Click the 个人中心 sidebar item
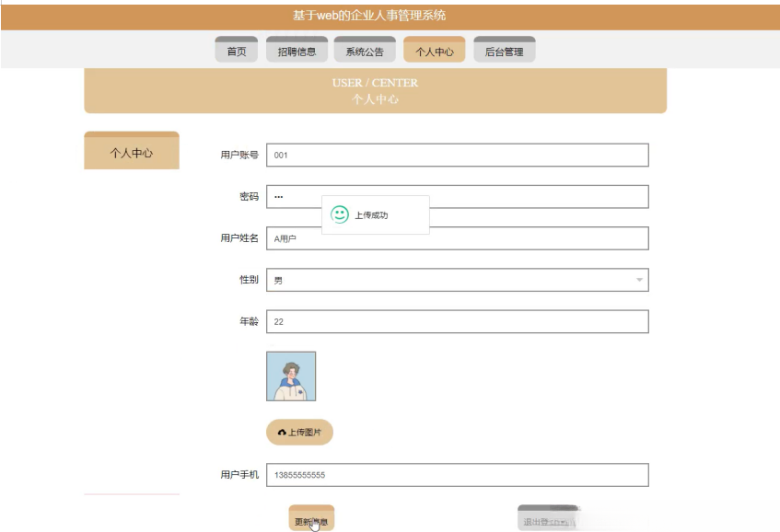Viewport: 780px width, 532px height. pyautogui.click(x=131, y=150)
